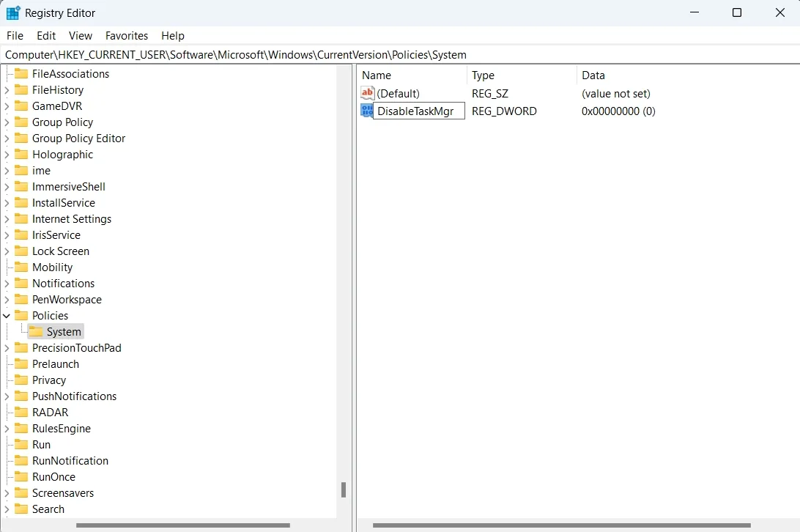Image resolution: width=800 pixels, height=532 pixels.
Task: Click the registry path address bar
Action: (400, 55)
